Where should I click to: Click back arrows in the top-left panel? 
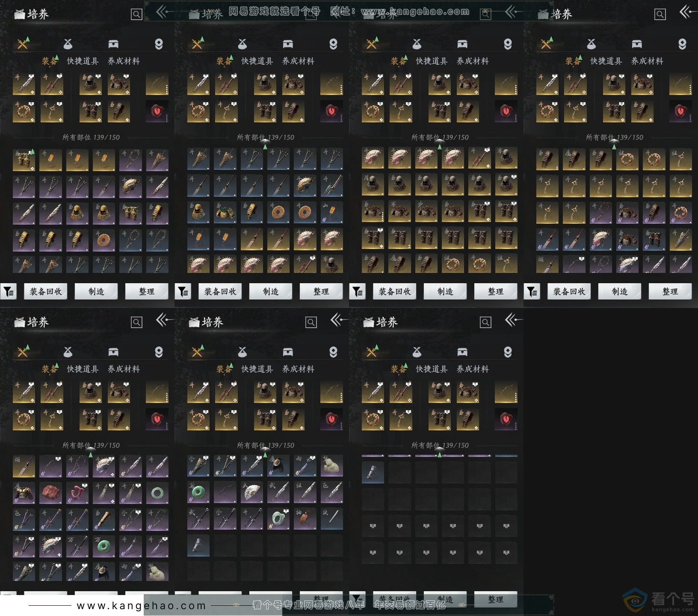pos(164,12)
